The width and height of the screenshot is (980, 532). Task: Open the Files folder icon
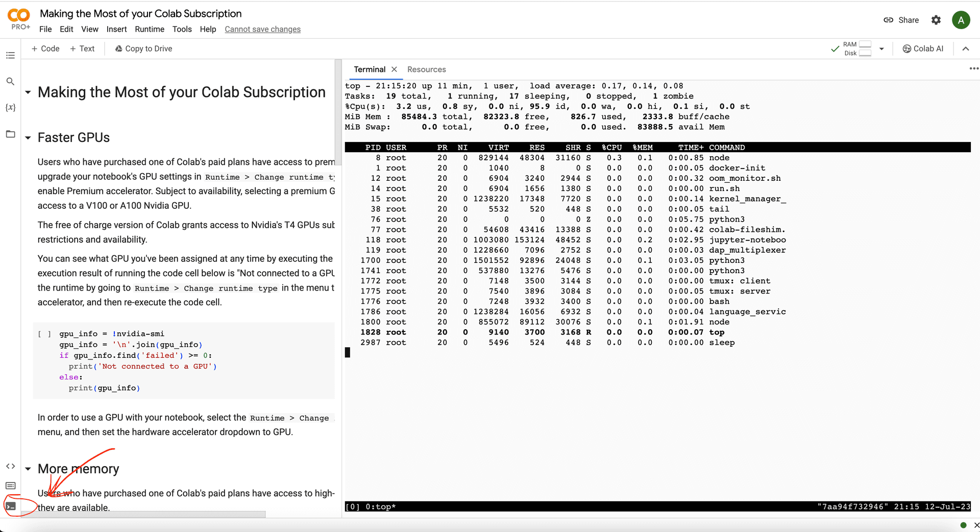(10, 134)
